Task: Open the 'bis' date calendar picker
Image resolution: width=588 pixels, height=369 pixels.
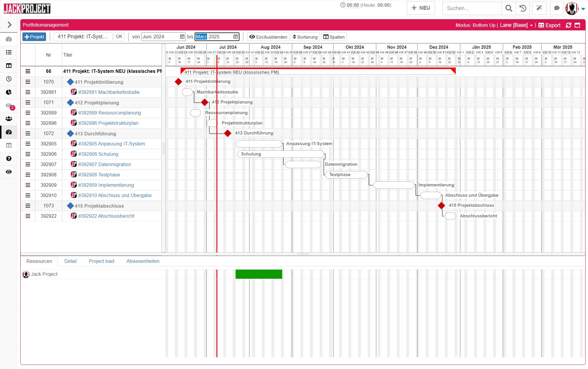Action: click(236, 37)
